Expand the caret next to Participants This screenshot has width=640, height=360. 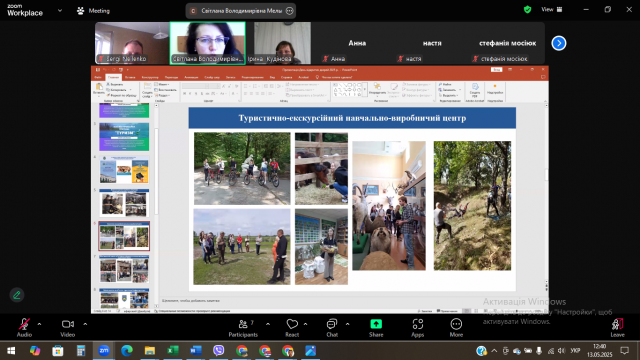click(268, 324)
